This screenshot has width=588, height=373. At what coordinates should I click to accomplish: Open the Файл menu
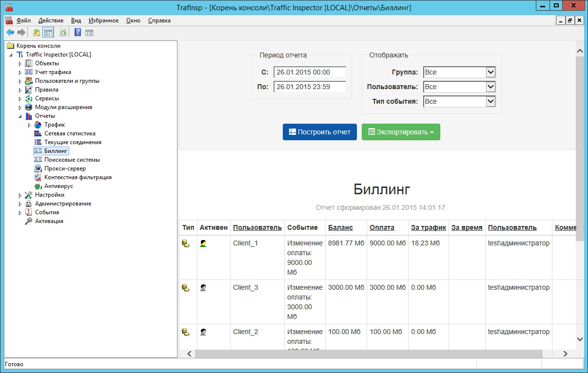click(23, 20)
